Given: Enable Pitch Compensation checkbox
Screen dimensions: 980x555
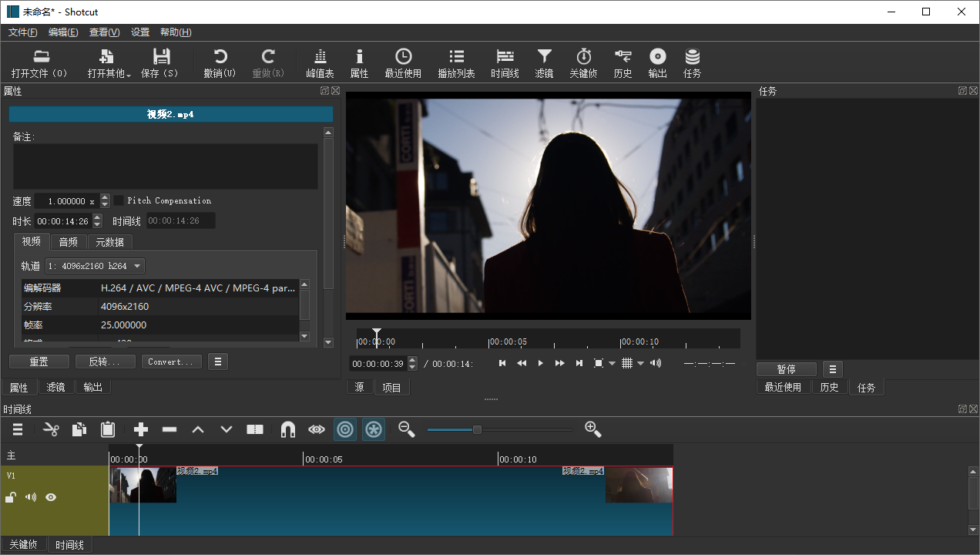Looking at the screenshot, I should [x=119, y=200].
